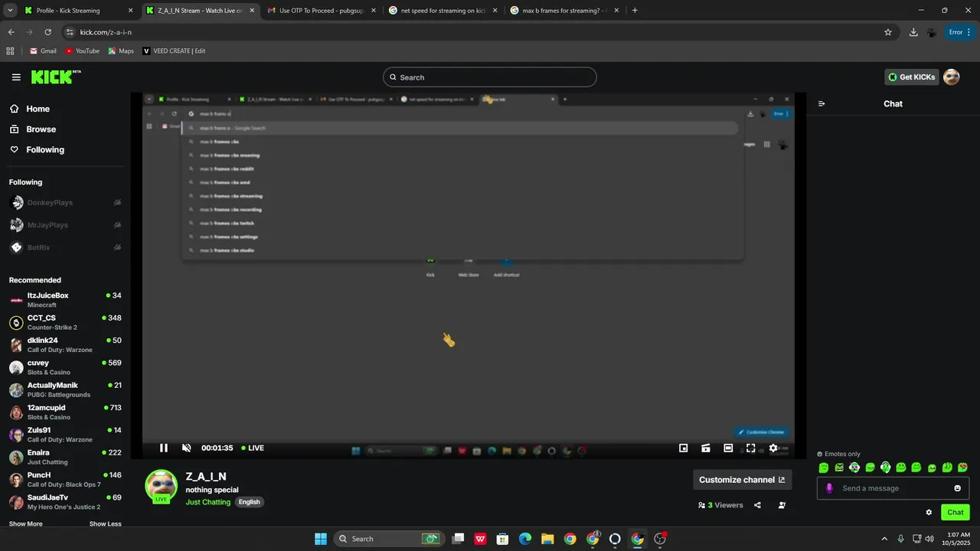Open ItzJuiceBox Minecraft channel
Screen dimensions: 980x551
click(x=65, y=300)
